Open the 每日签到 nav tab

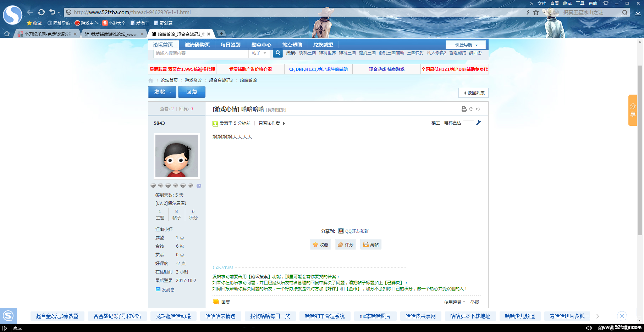tap(230, 45)
